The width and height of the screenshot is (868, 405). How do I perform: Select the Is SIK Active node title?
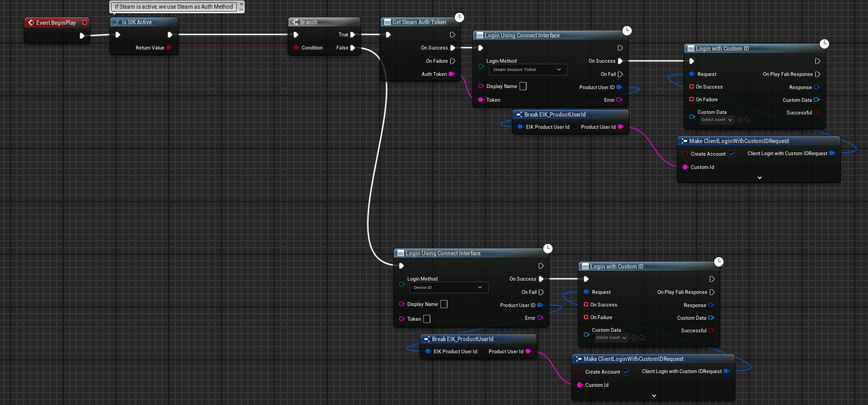click(x=137, y=23)
